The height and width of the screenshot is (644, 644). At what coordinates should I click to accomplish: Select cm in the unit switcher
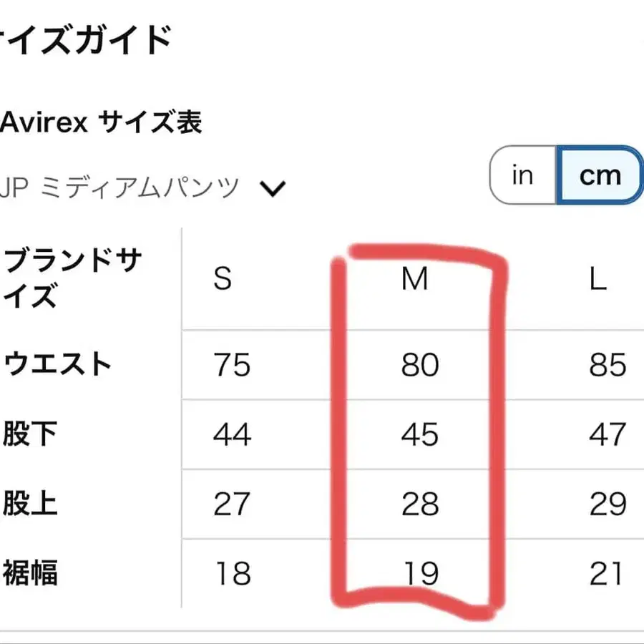[600, 175]
